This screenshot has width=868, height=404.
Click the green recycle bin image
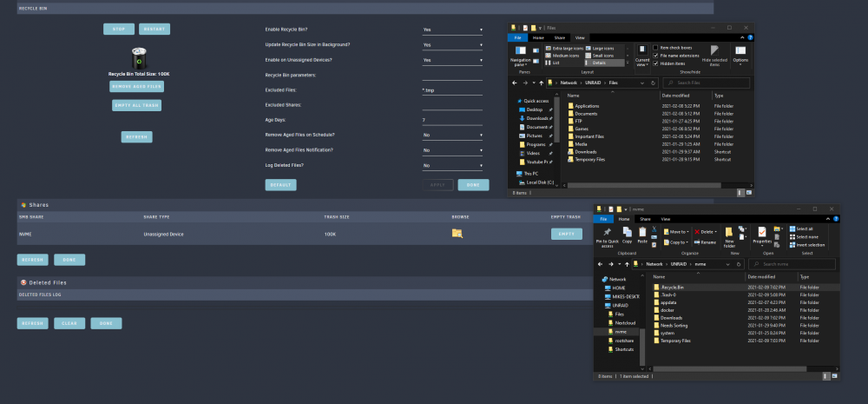pyautogui.click(x=139, y=58)
